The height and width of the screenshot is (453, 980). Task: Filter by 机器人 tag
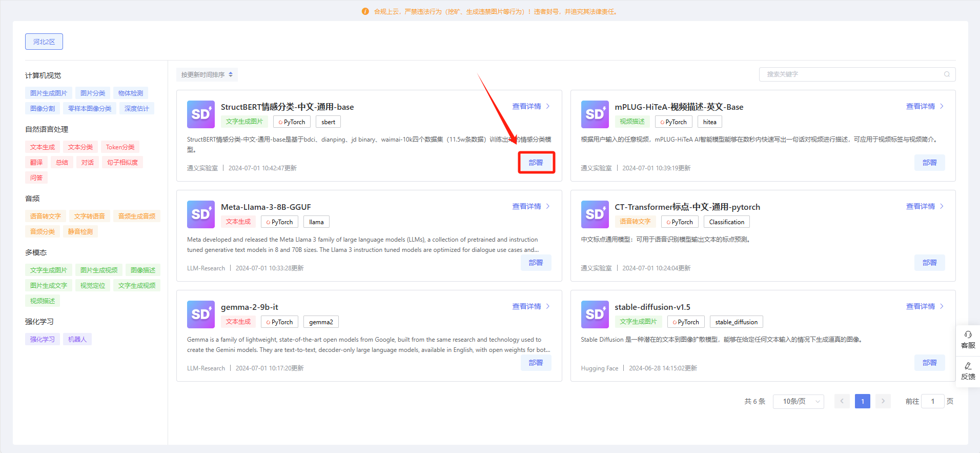pyautogui.click(x=77, y=340)
